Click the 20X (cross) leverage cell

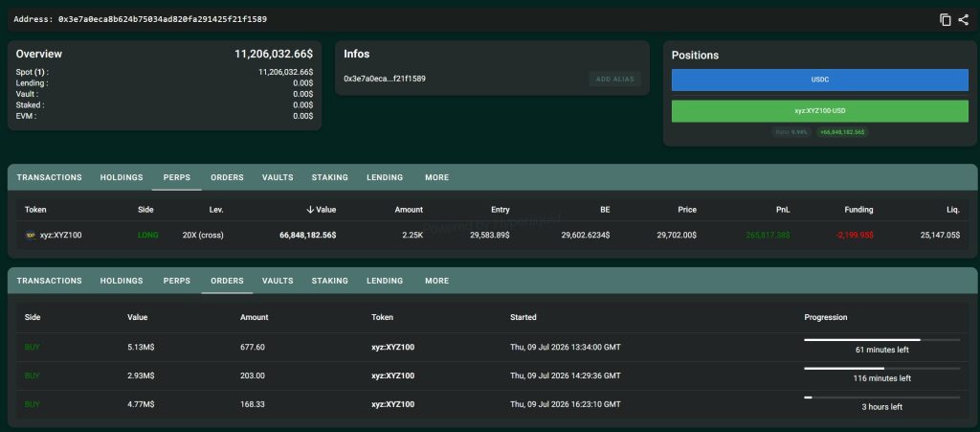coord(203,235)
